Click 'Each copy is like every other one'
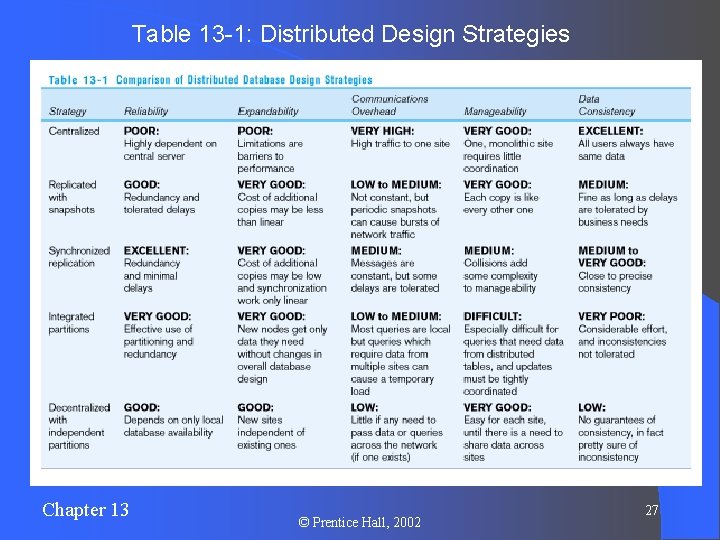 click(501, 203)
